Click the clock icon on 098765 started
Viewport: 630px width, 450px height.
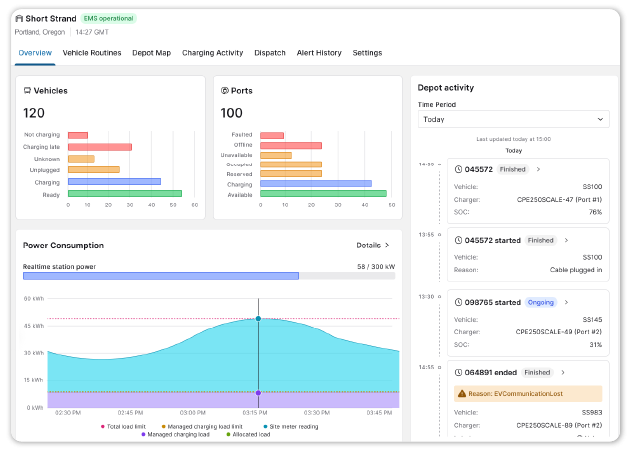pos(457,302)
